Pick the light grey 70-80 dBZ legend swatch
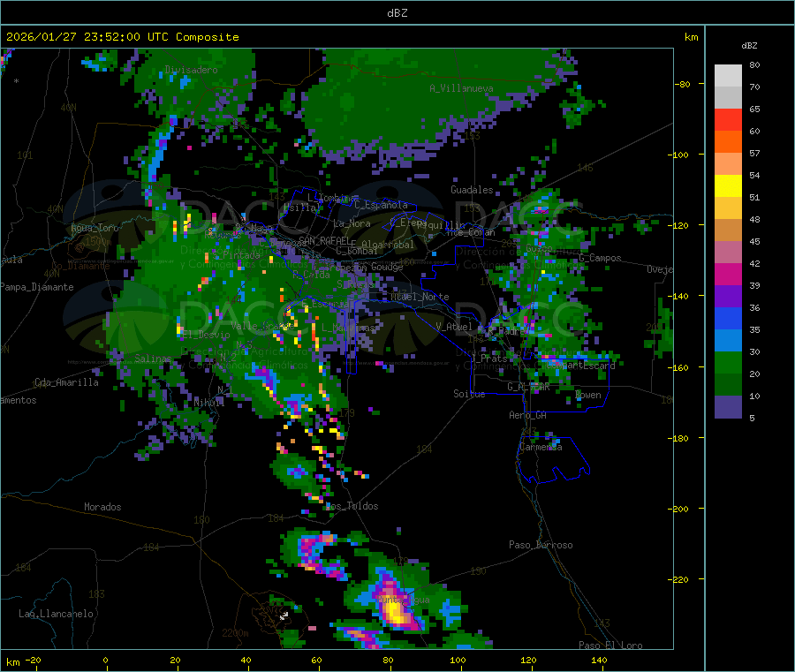The height and width of the screenshot is (672, 795). 728,76
